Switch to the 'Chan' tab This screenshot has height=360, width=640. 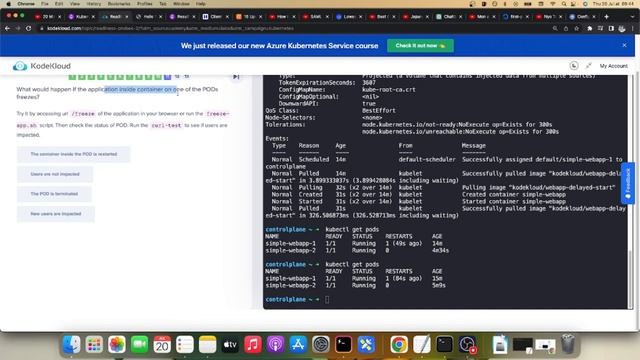coord(216,17)
